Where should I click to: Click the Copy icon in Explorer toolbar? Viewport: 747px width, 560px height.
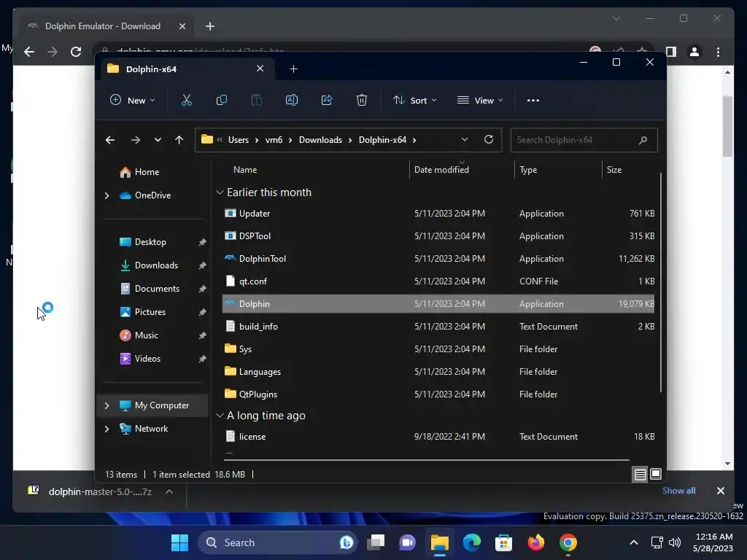[x=222, y=100]
